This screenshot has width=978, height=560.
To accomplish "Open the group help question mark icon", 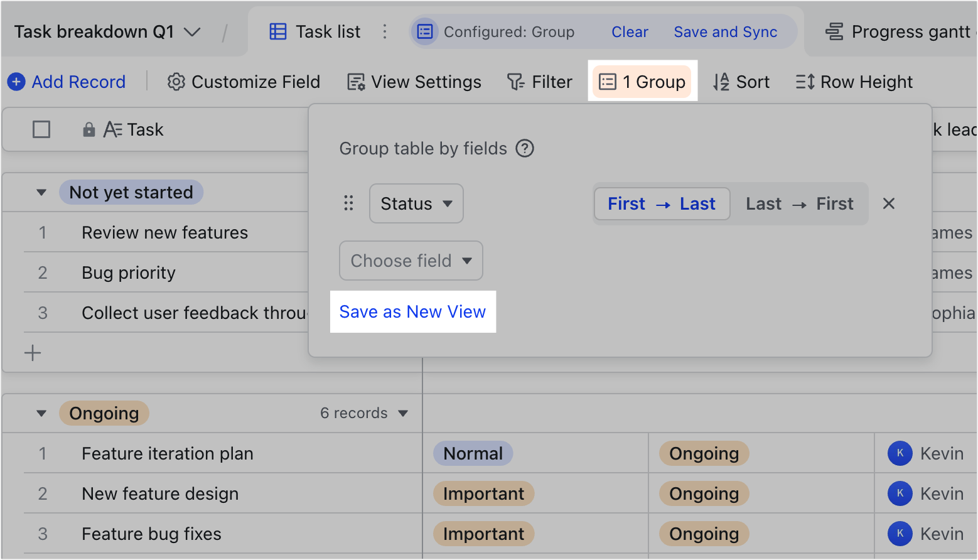I will [525, 149].
